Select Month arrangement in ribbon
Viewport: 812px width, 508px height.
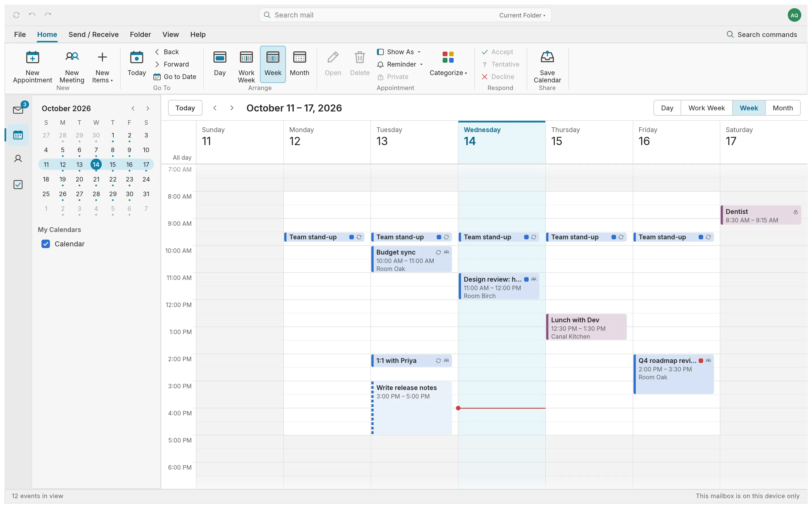(299, 64)
